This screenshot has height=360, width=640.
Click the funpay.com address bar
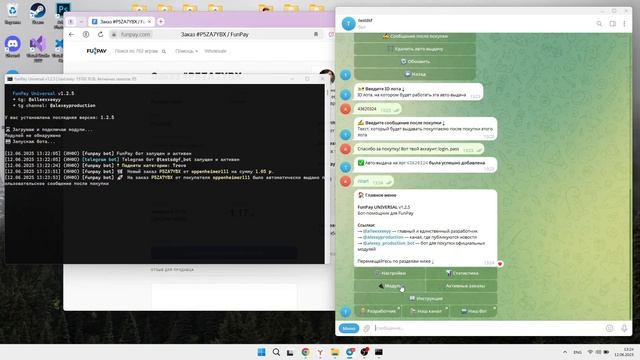(136, 35)
